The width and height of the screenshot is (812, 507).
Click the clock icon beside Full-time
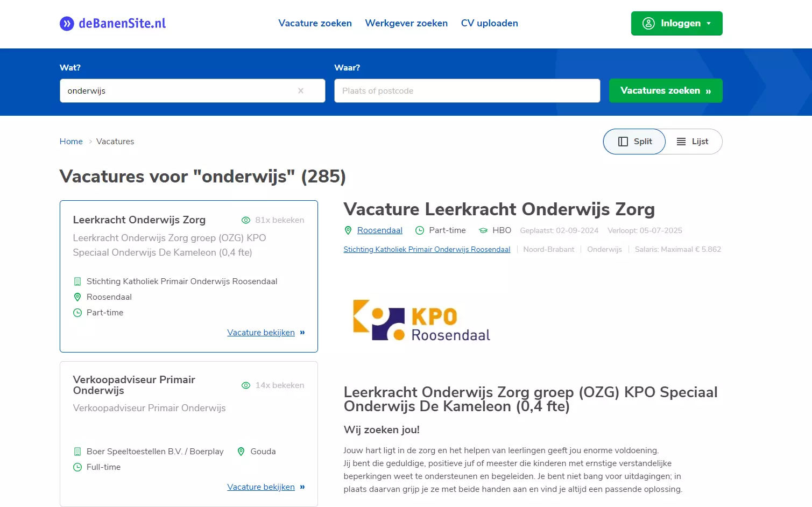point(77,467)
